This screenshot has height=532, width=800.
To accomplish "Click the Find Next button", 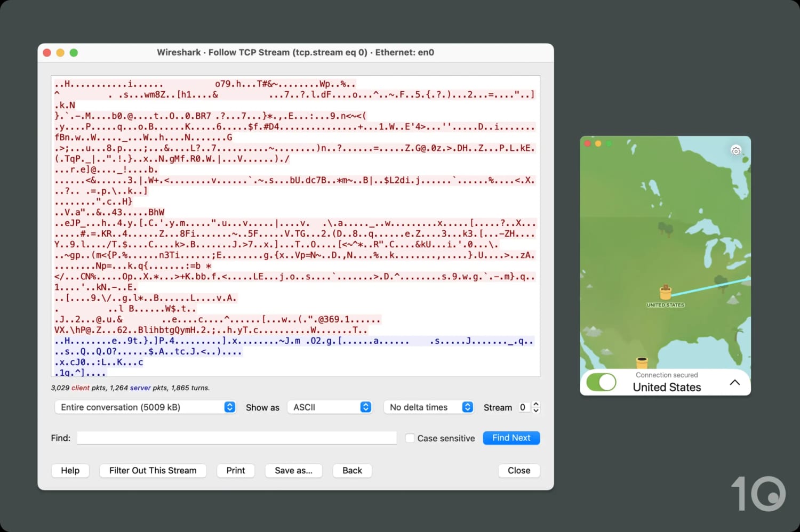I will [x=510, y=438].
